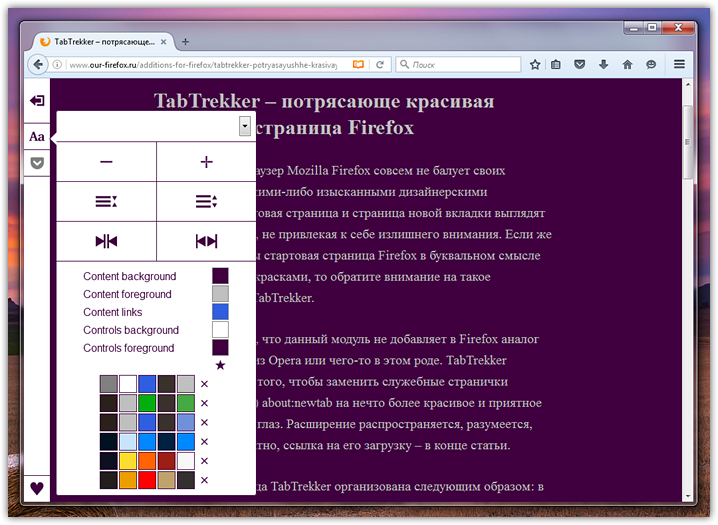Apply the scheme with yellow and orange swatches
Image resolution: width=718 pixels, height=525 pixels.
click(147, 461)
